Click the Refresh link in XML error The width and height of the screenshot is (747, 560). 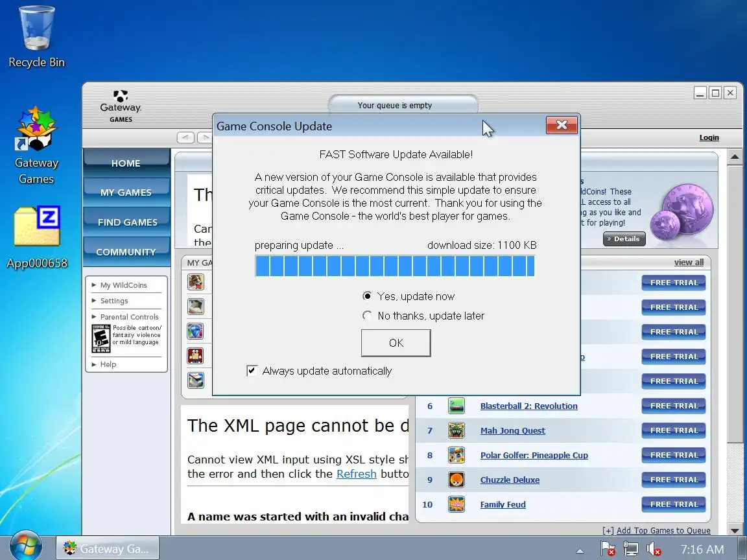click(357, 474)
